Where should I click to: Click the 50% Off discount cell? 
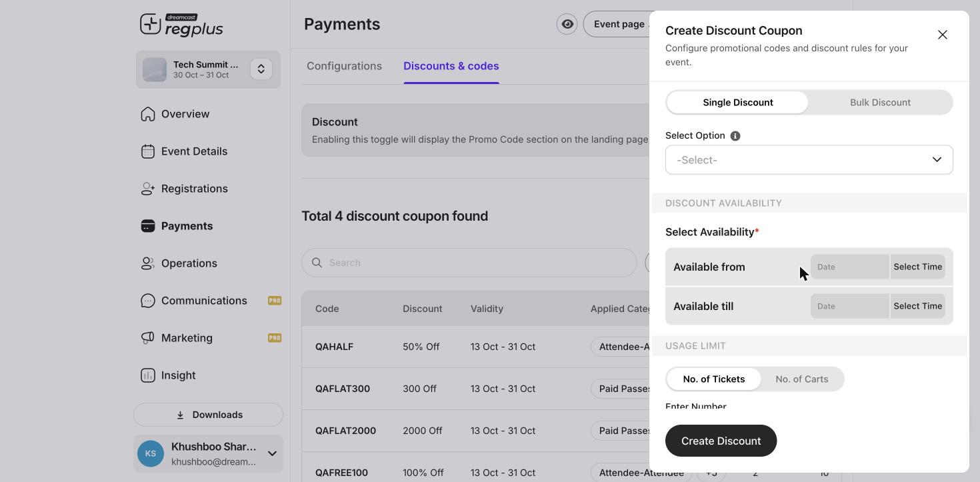[x=421, y=347]
